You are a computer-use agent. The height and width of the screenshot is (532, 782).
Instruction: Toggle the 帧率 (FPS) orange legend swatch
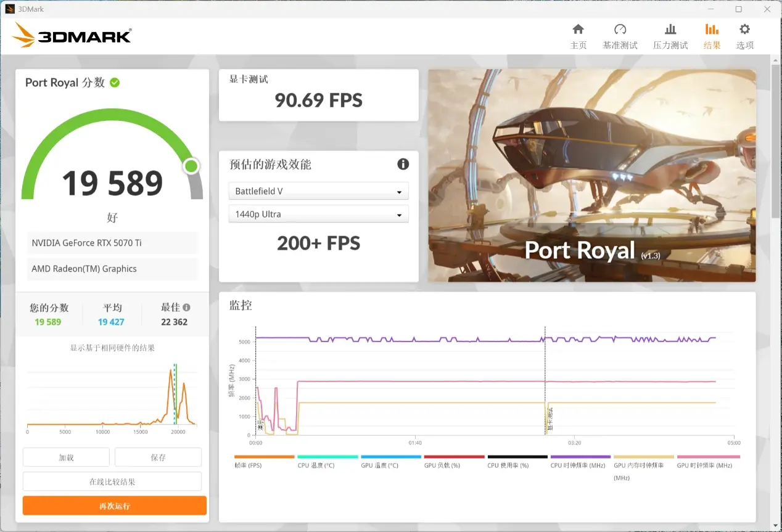[x=265, y=457]
